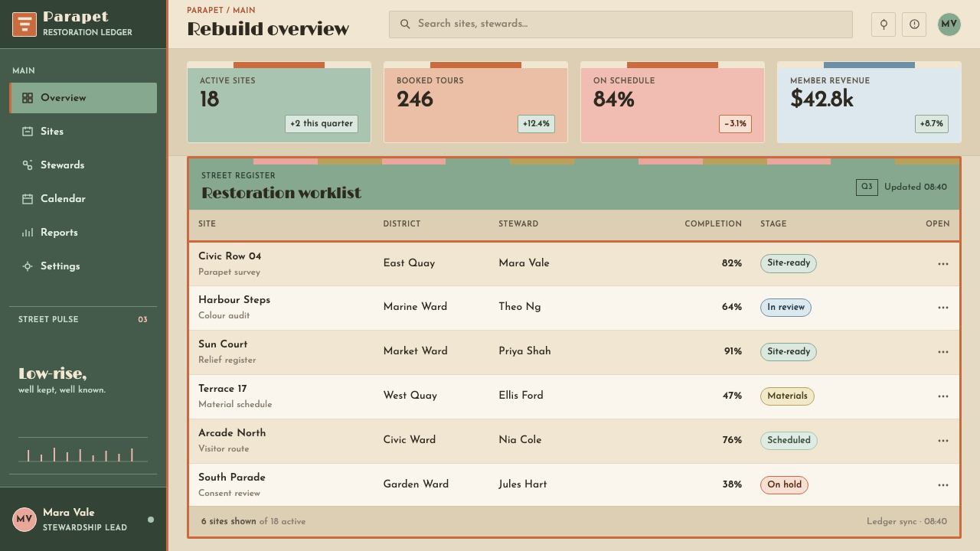980x551 pixels.
Task: Click Street Pulse count 03
Action: coord(142,320)
